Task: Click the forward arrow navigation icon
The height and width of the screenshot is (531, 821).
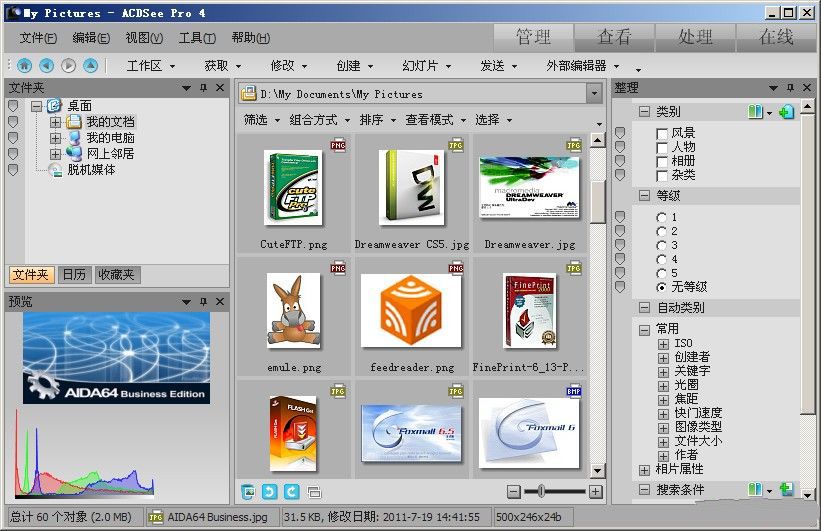Action: [69, 65]
